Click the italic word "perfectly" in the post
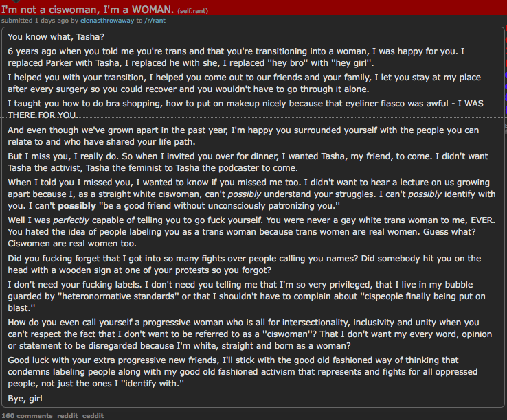 point(71,220)
